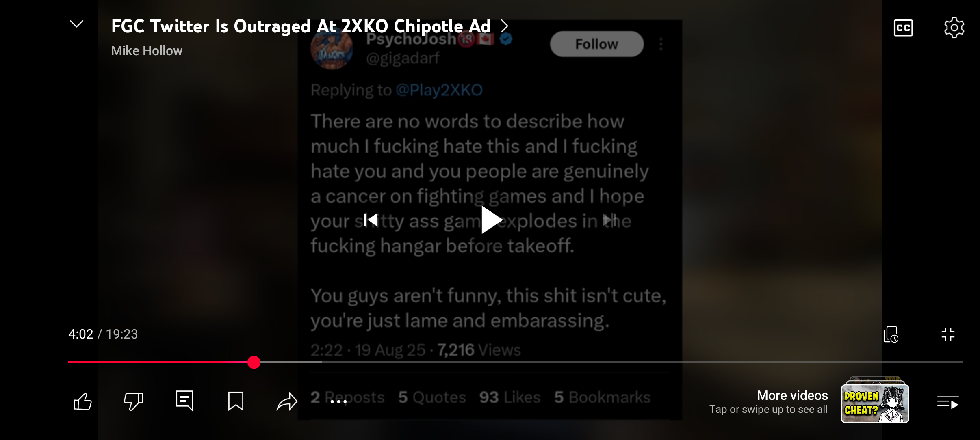This screenshot has width=980, height=440.
Task: Save video with the bookmark icon
Action: click(x=236, y=401)
